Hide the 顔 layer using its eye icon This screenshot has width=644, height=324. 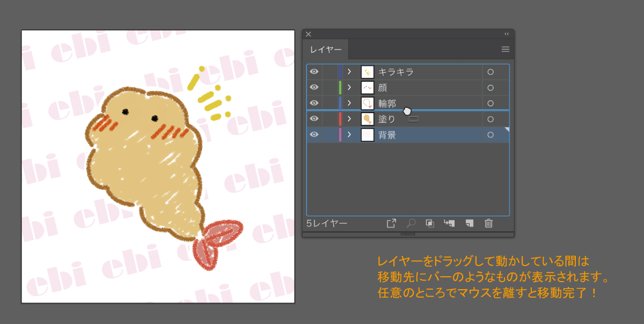pos(314,87)
